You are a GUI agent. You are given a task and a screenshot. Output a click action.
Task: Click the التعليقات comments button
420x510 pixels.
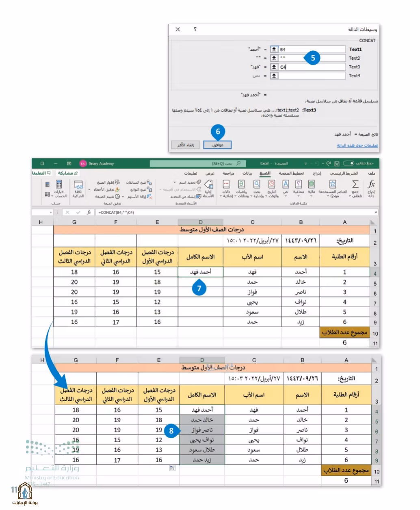41,173
